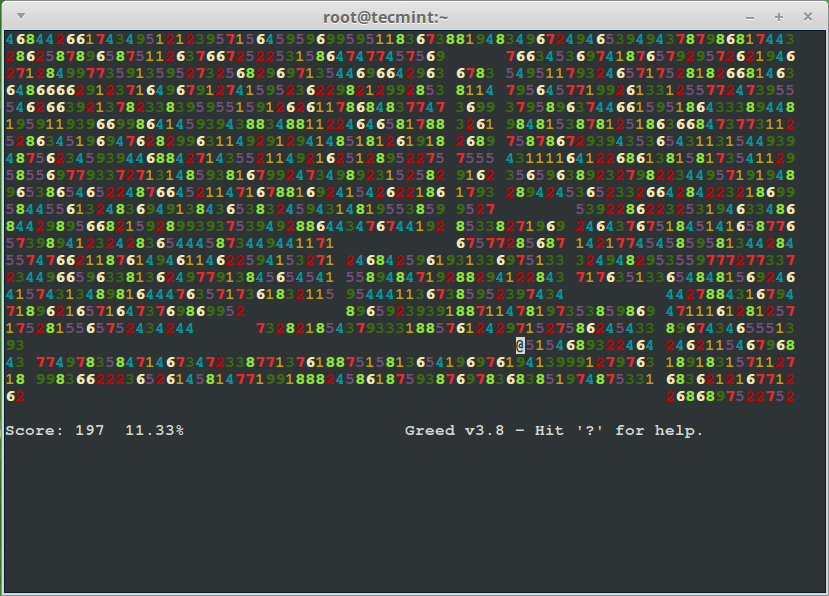Minimize the root@tecmint terminal window
Image resolution: width=829 pixels, height=596 pixels.
[x=750, y=18]
